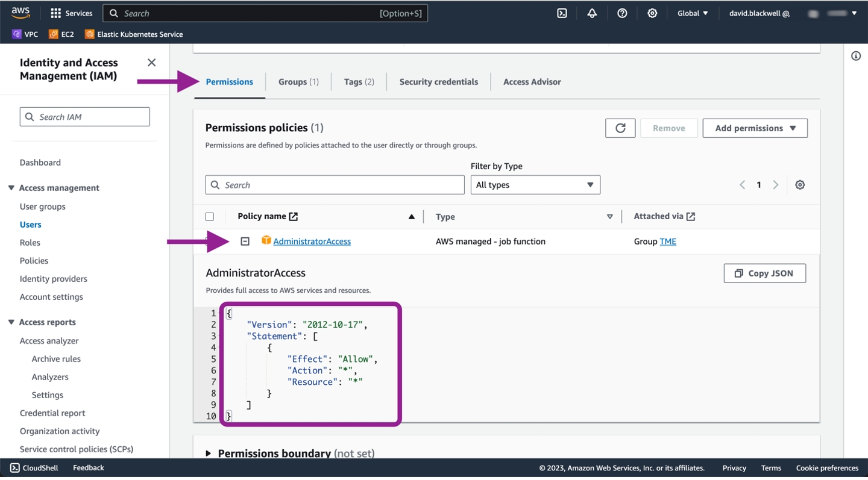Click the help question mark icon

click(622, 13)
